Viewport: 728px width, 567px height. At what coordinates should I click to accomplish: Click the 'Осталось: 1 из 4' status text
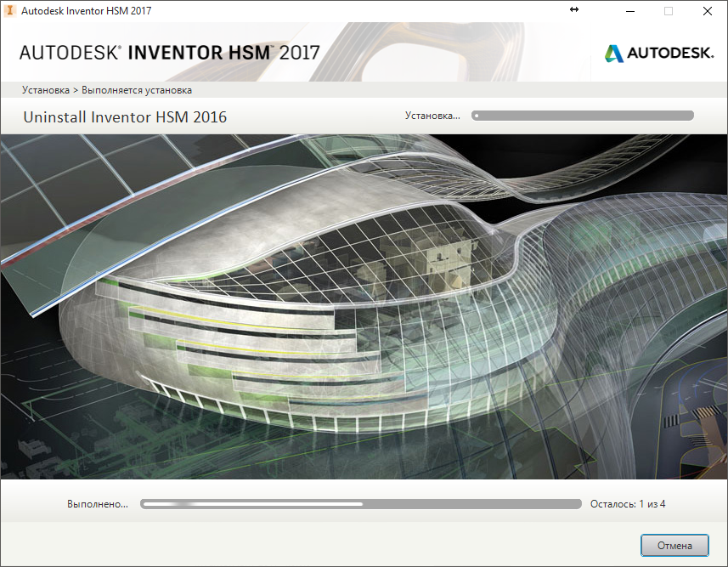(628, 504)
